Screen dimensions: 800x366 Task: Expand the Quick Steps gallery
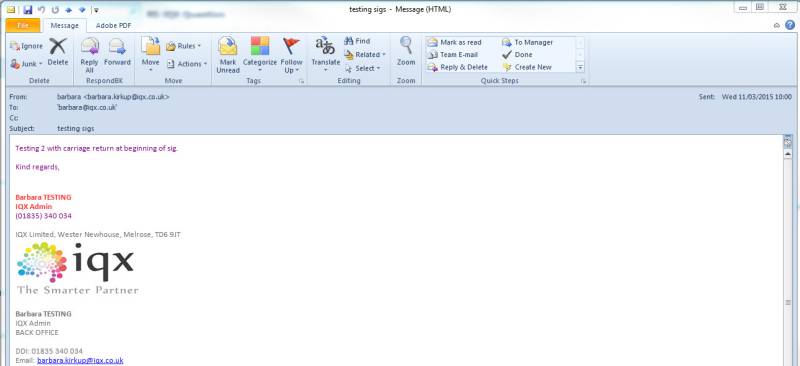(580, 67)
